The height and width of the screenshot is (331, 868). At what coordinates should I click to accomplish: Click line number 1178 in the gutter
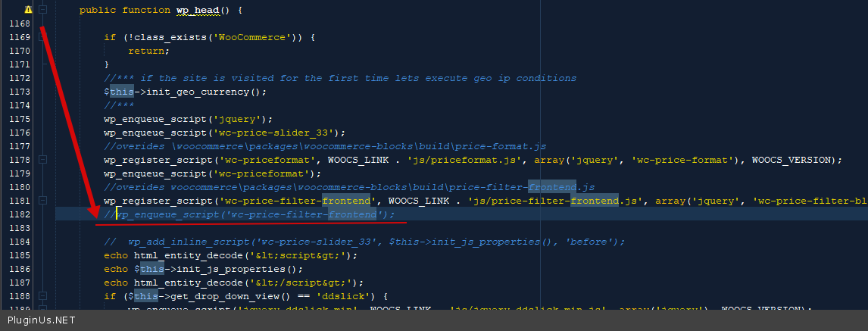[x=17, y=160]
